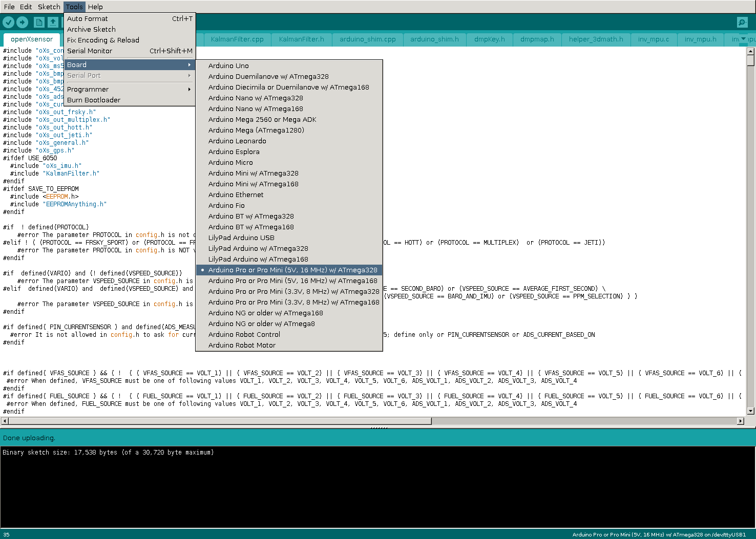Open the Sketch menu
The width and height of the screenshot is (756, 539).
[x=49, y=7]
